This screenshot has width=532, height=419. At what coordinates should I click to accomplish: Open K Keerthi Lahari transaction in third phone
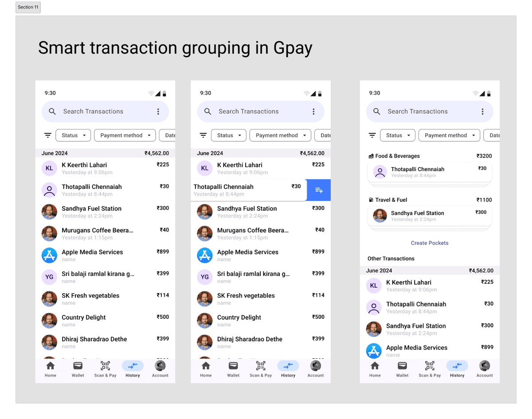430,286
